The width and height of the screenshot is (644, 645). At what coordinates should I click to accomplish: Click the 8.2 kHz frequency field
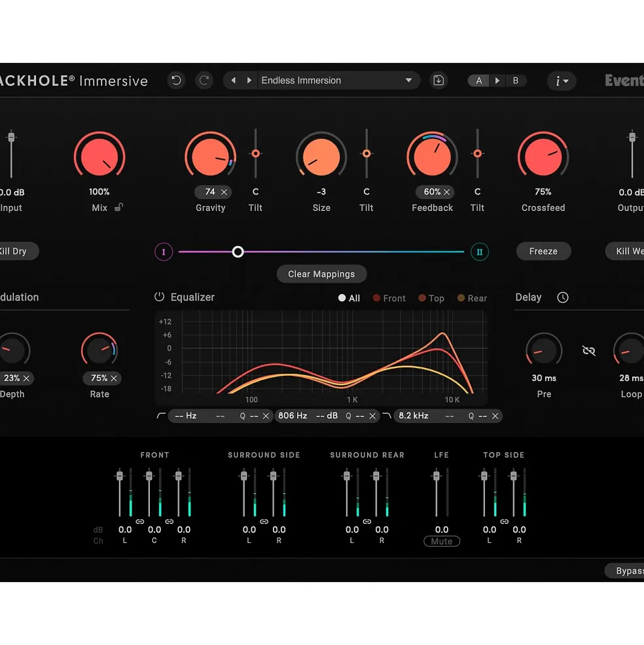point(414,416)
